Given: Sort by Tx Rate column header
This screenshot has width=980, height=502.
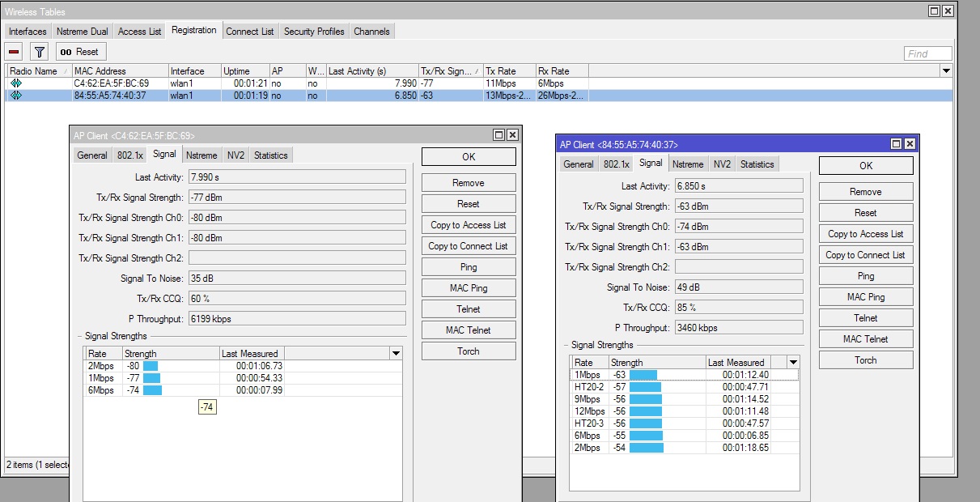Looking at the screenshot, I should pyautogui.click(x=509, y=71).
